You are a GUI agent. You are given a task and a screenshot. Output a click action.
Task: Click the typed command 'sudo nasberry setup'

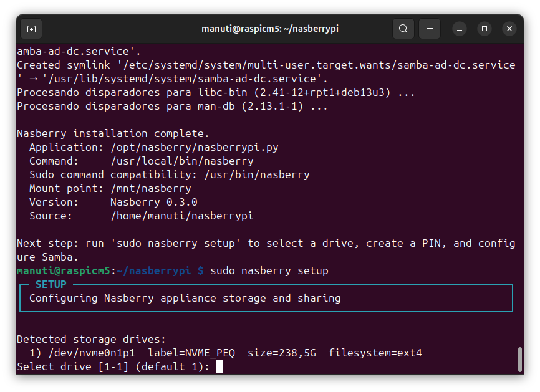269,271
